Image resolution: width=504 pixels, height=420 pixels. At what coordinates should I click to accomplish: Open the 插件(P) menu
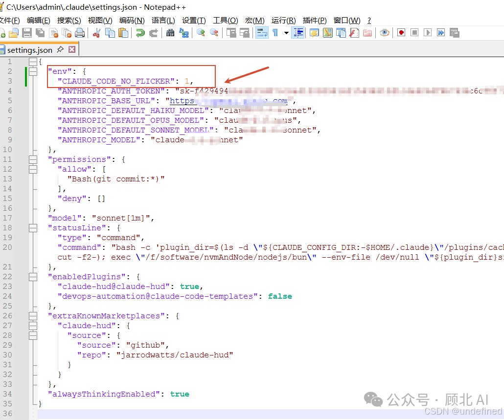click(x=315, y=21)
